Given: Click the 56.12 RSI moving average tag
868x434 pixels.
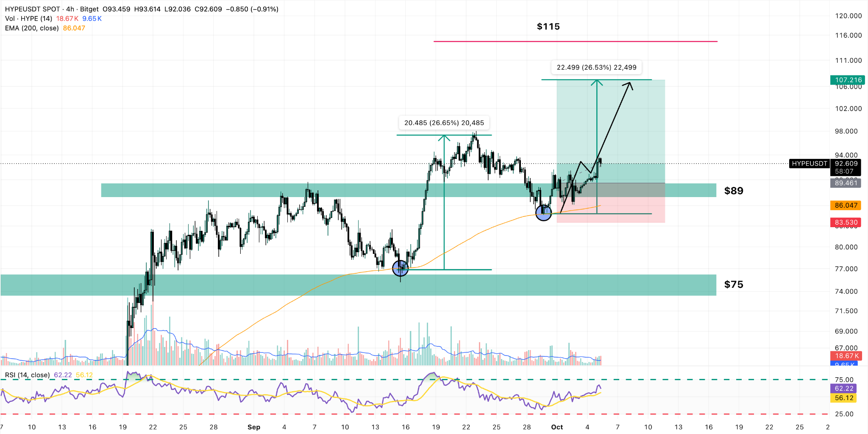Looking at the screenshot, I should pos(843,398).
